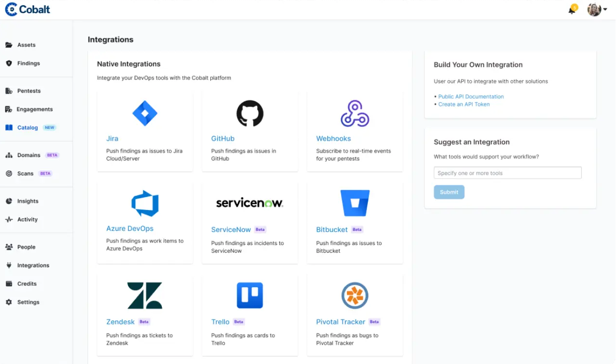Click the tool suggestion input field
Screen dimensions: 616x364
[507, 172]
